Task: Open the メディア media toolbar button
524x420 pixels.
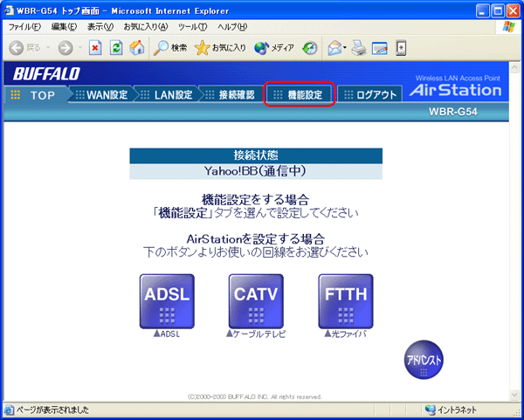Action: pyautogui.click(x=274, y=49)
